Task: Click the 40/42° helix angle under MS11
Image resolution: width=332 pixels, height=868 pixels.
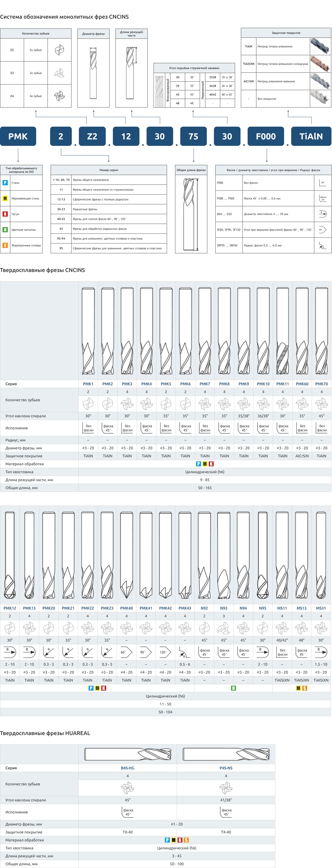Action: pyautogui.click(x=282, y=640)
